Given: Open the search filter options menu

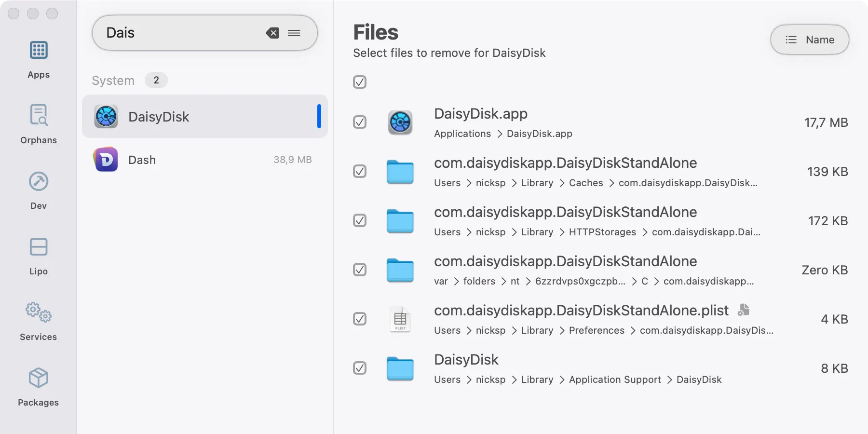Looking at the screenshot, I should 294,33.
